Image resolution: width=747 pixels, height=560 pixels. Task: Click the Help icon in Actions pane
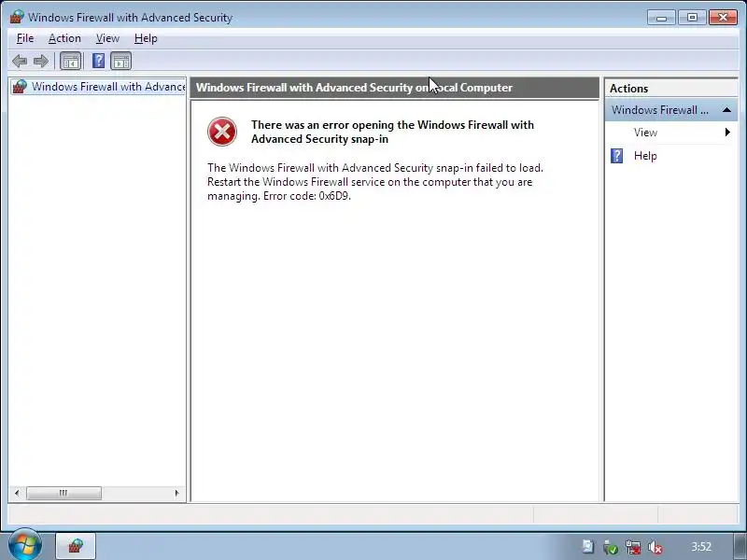click(x=616, y=156)
